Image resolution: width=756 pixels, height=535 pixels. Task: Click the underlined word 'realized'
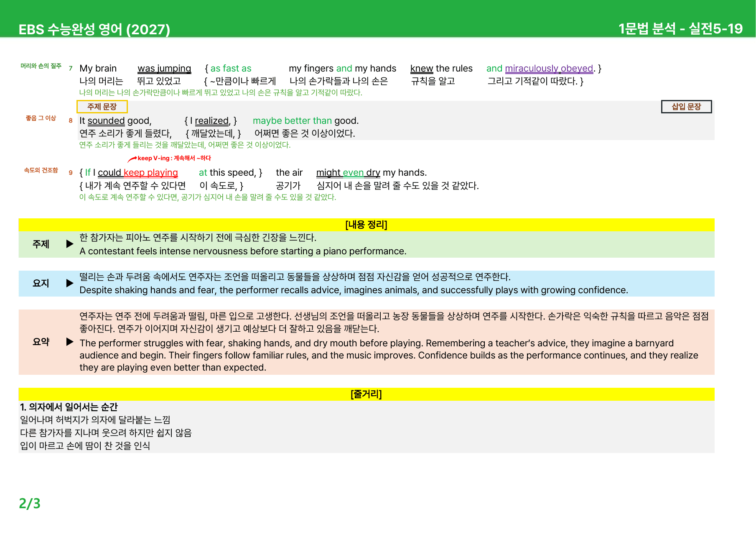(x=212, y=121)
